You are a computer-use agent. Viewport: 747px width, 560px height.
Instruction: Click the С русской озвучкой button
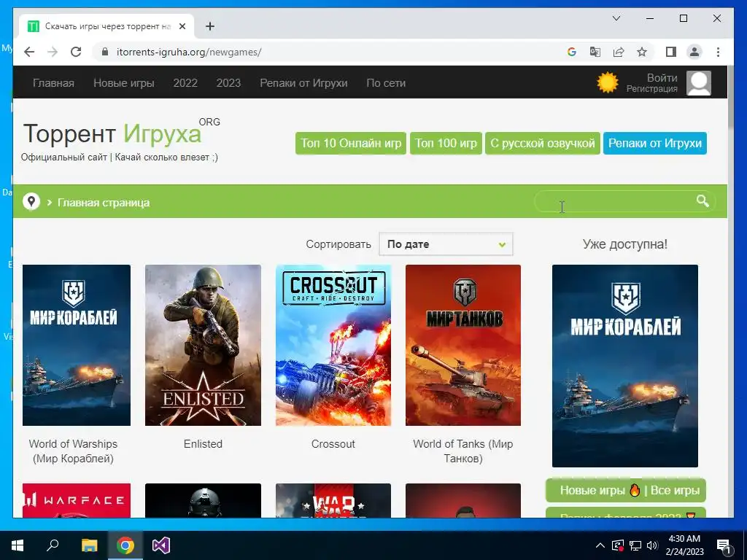(x=543, y=144)
